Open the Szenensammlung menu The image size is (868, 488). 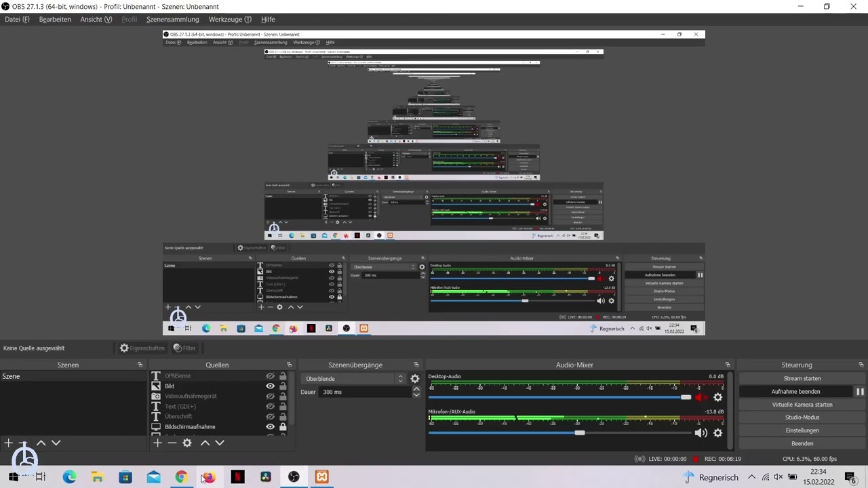coord(173,19)
